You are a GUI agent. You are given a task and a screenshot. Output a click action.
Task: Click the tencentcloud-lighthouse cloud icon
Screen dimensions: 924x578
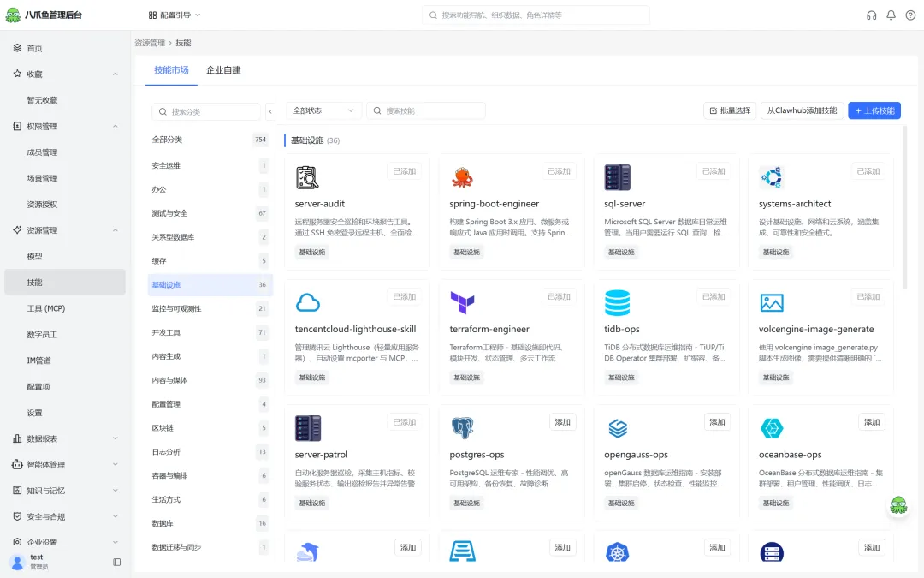(308, 302)
